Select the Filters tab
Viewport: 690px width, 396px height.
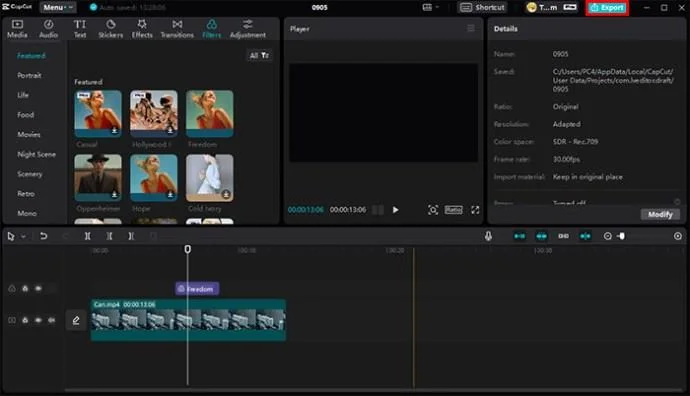(212, 29)
